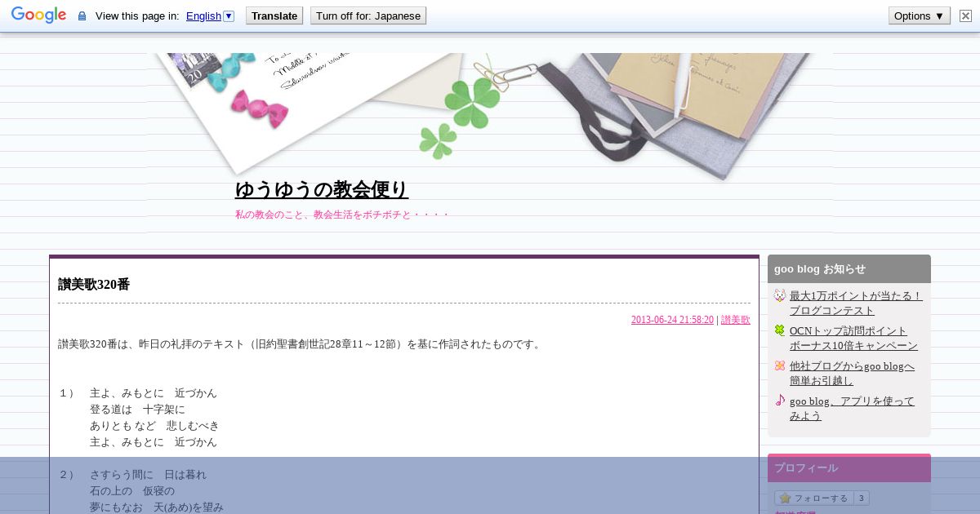Click the follower count 3
980x514 pixels.
[x=862, y=498]
